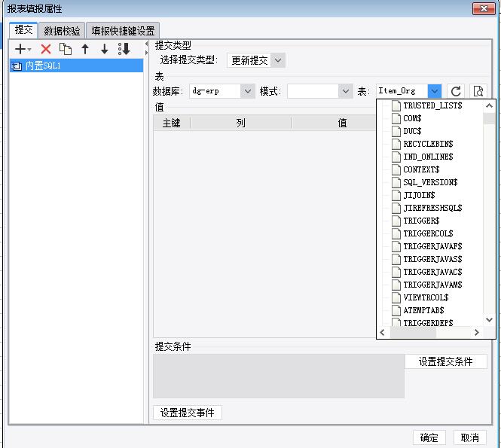This screenshot has height=448, width=501.
Task: Click the horizontal scrollbar thumb in the table list
Action: (413, 332)
